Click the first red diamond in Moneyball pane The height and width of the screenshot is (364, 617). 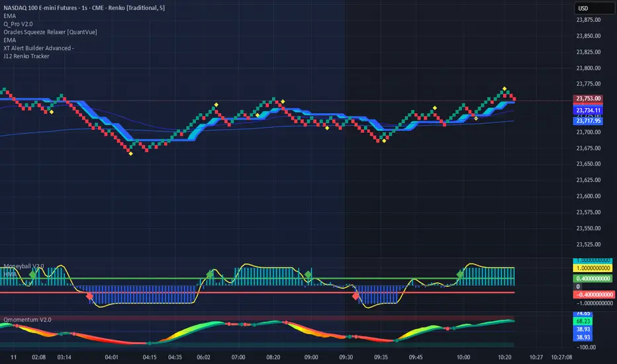[x=90, y=297]
